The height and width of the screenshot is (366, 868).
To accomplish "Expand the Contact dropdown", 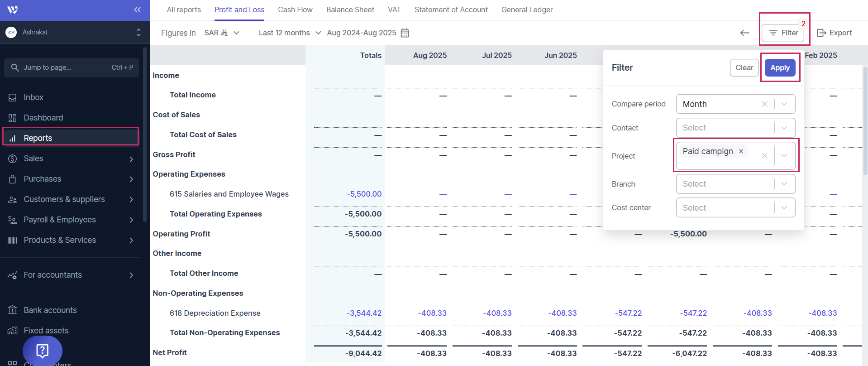I will pyautogui.click(x=784, y=128).
